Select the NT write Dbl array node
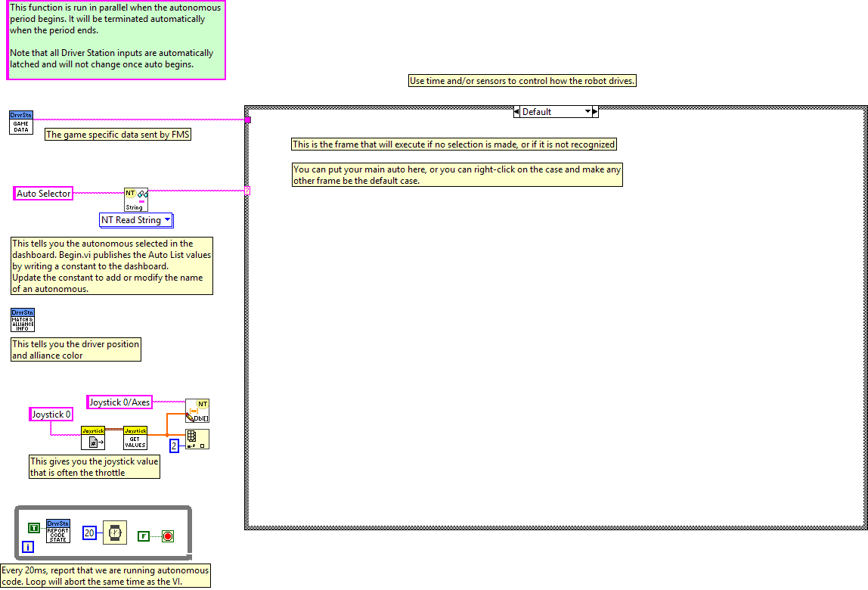 pos(197,410)
